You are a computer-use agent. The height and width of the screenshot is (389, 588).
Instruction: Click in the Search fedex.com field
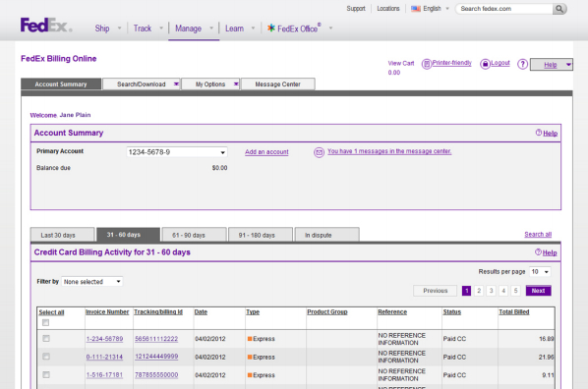pyautogui.click(x=504, y=9)
